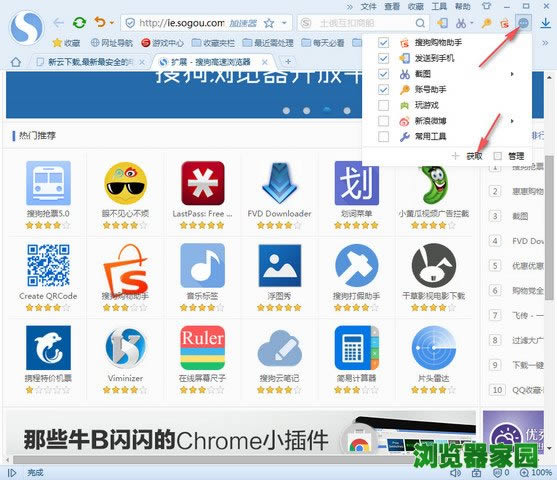Uncheck the 发送到手机 checkbox
The image size is (557, 480).
(x=383, y=58)
